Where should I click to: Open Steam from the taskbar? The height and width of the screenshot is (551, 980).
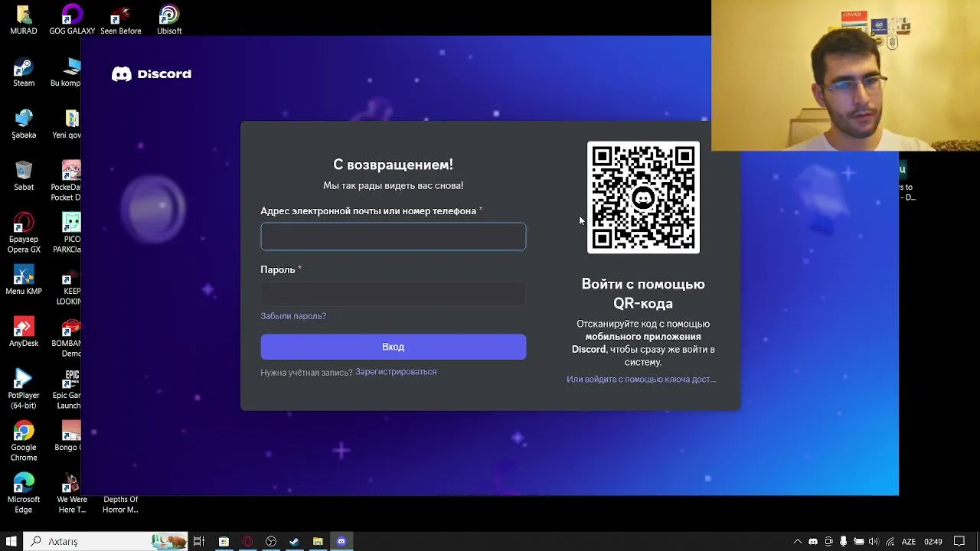[x=294, y=542]
